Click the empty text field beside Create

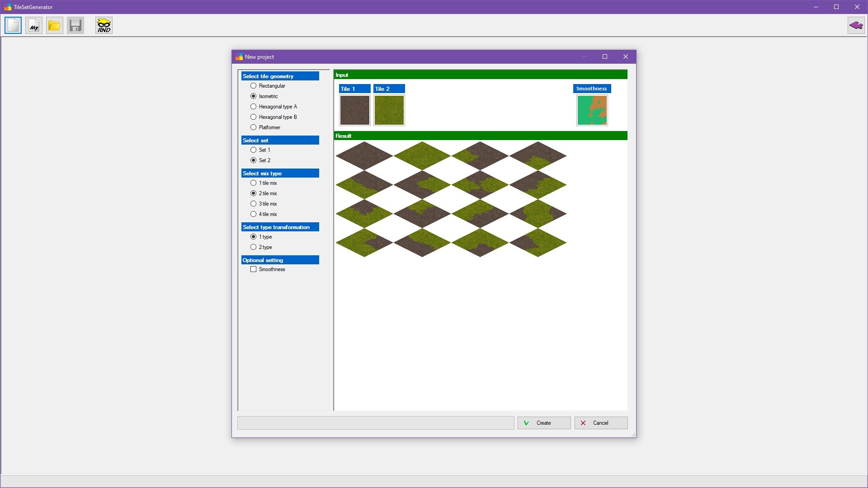(x=375, y=423)
